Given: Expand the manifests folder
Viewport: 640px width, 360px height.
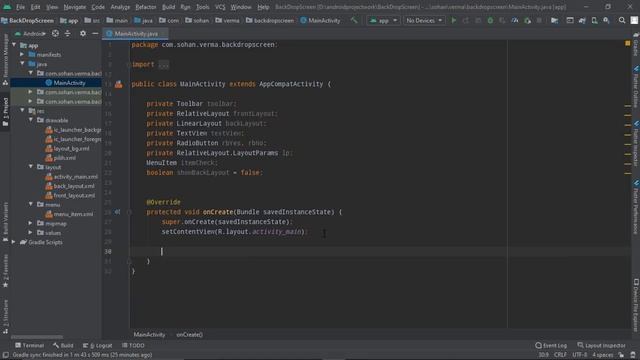Looking at the screenshot, I should (x=22, y=54).
